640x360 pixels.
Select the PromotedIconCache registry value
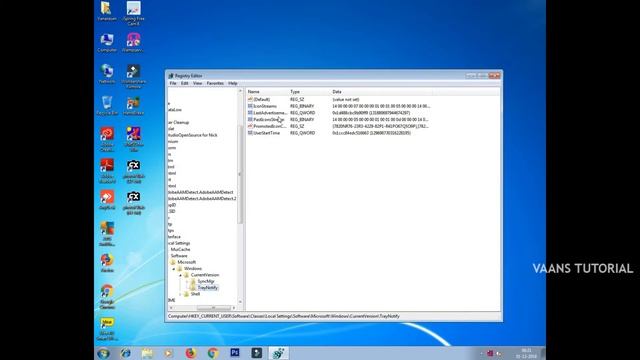(x=270, y=126)
